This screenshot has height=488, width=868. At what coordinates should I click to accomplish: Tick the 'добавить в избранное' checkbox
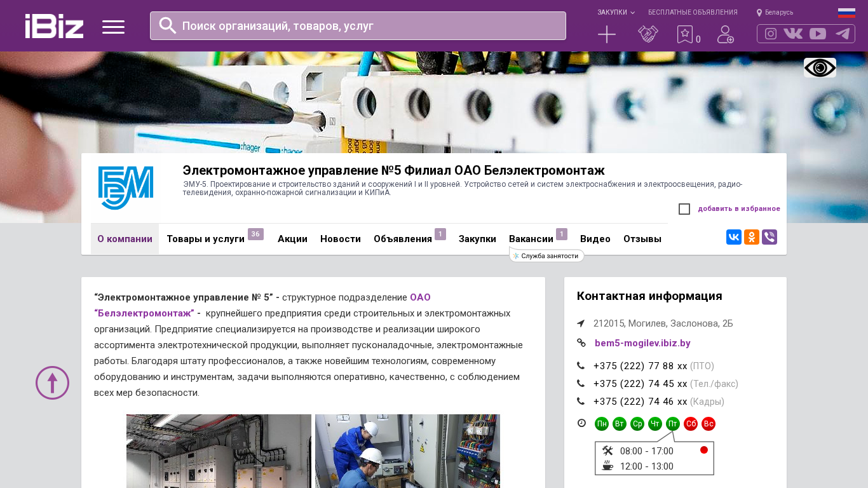(x=684, y=209)
